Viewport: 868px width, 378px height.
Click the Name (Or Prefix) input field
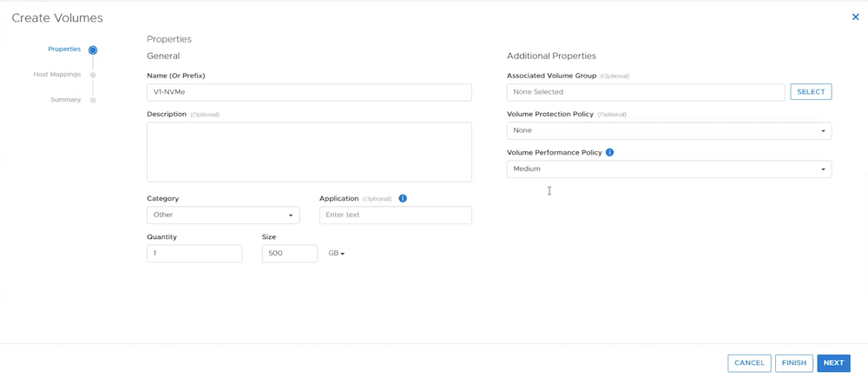tap(309, 93)
